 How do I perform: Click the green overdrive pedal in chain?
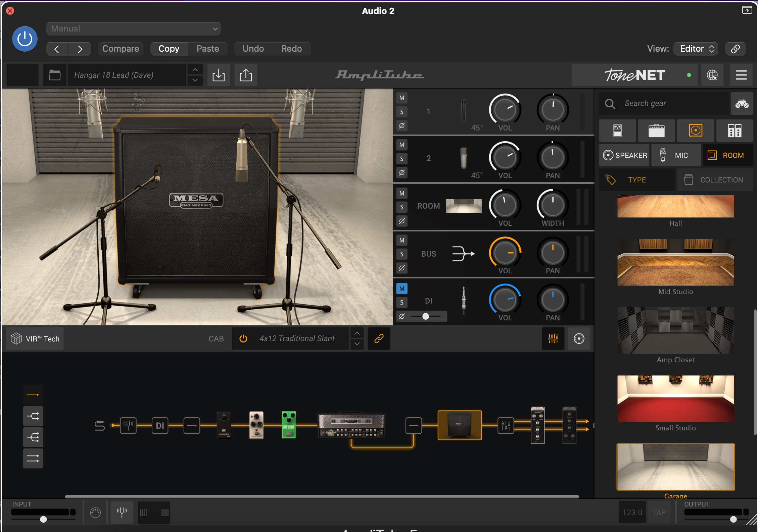(288, 425)
